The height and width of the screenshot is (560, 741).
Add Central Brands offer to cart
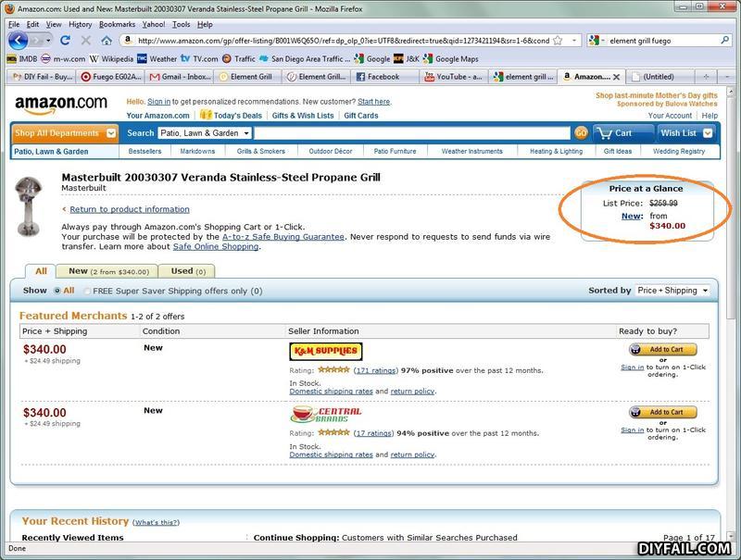tap(662, 412)
